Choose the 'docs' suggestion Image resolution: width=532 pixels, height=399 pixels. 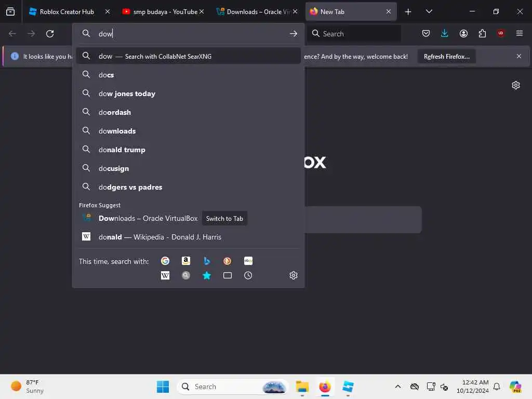pos(188,75)
